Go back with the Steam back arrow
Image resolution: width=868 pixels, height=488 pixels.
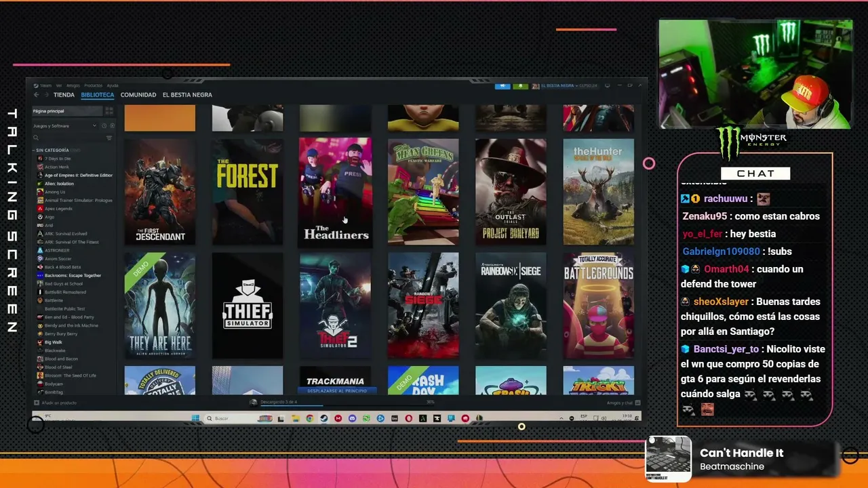point(37,95)
